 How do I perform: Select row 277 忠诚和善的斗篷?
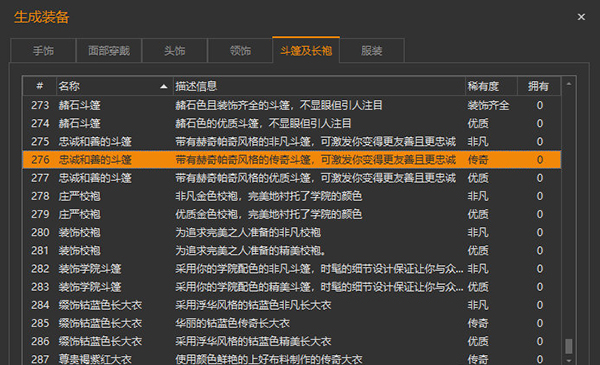pos(292,178)
